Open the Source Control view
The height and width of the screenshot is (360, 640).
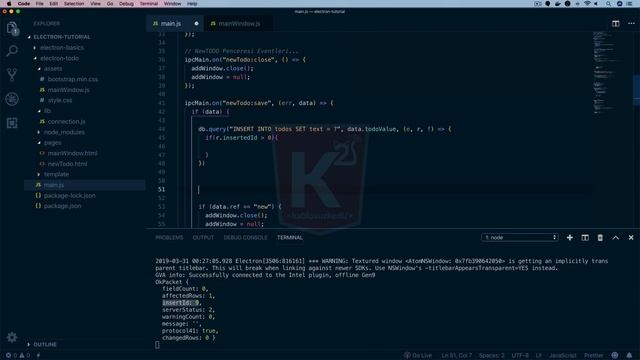tap(12, 75)
